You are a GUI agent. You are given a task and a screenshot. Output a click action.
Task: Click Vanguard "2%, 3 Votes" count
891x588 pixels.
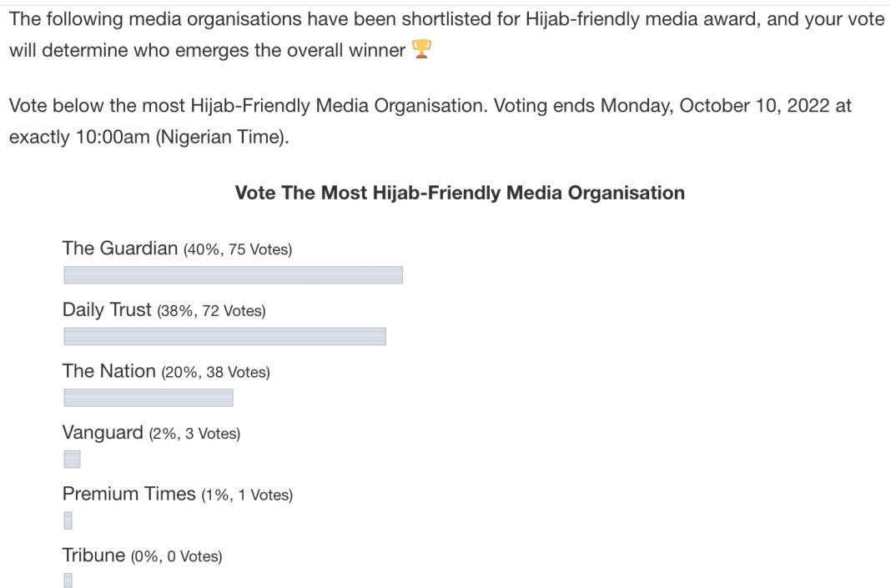point(194,435)
